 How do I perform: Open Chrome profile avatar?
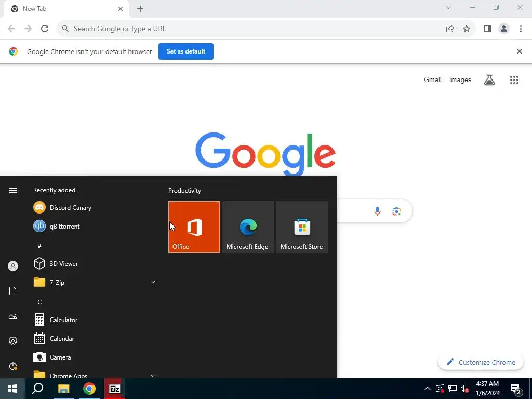504,29
